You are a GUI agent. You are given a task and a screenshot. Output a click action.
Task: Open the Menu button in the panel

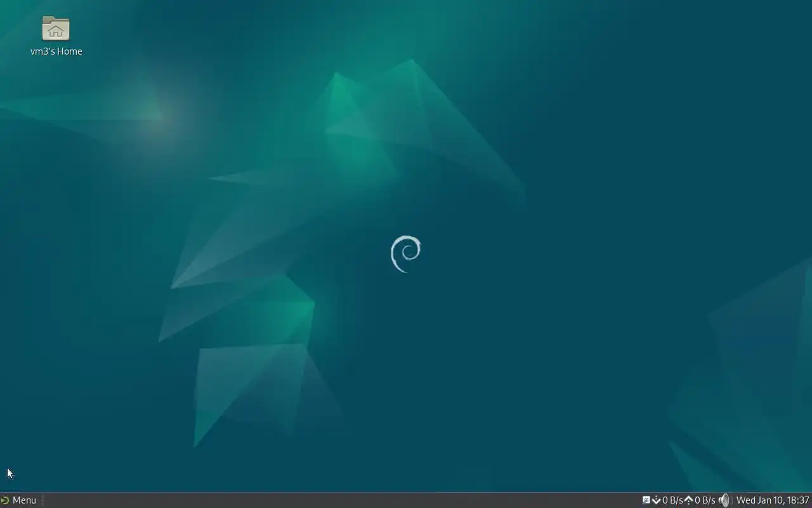(x=19, y=500)
